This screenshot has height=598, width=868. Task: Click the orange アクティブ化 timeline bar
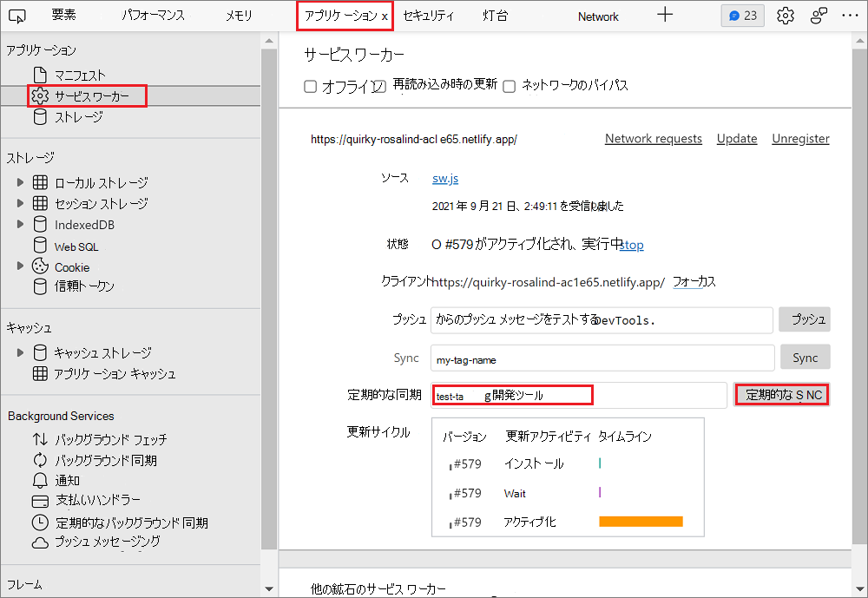[641, 522]
